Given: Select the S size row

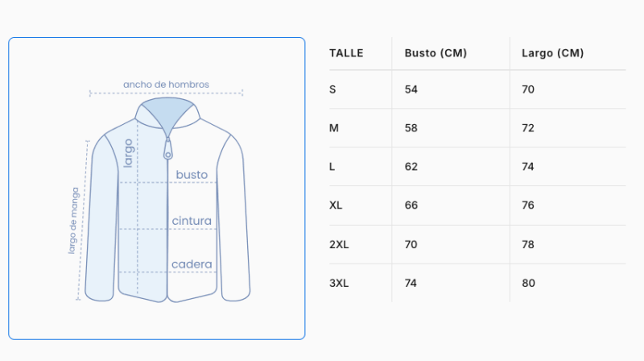Looking at the screenshot, I should (477, 89).
